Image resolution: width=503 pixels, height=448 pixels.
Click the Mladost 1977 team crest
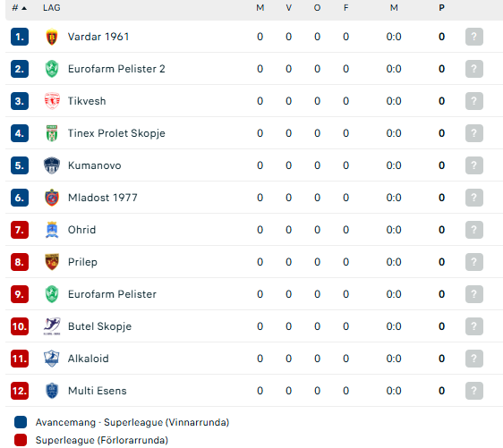(52, 198)
